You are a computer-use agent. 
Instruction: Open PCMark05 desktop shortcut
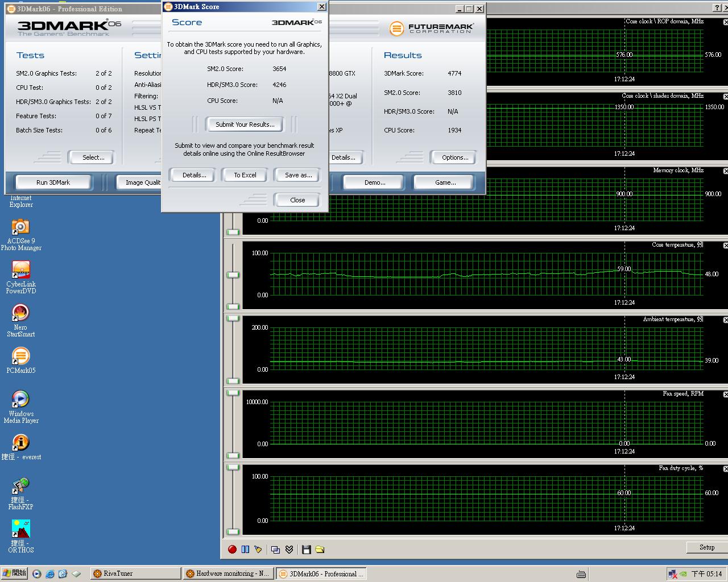[x=21, y=361]
